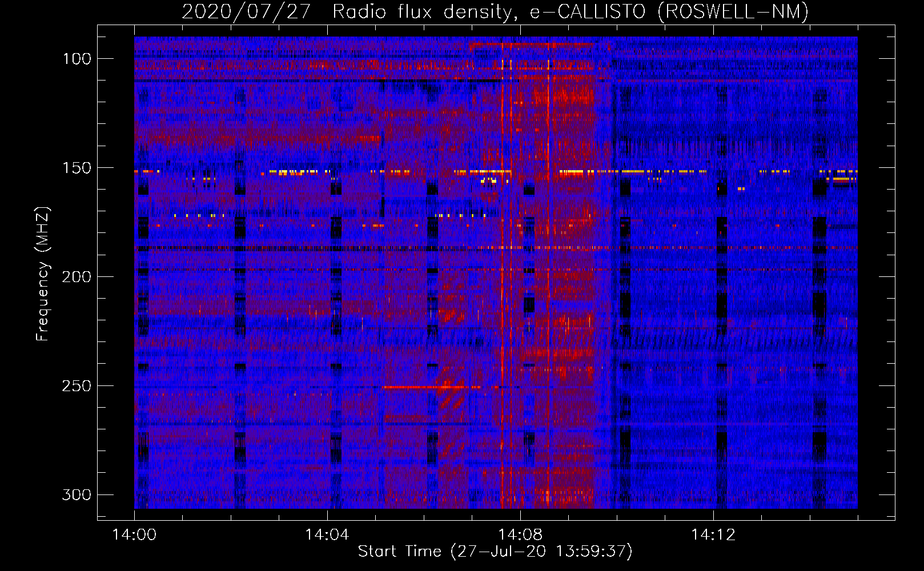Select the 300 frequency tick label
Screen dimensions: 924x571
tap(77, 494)
